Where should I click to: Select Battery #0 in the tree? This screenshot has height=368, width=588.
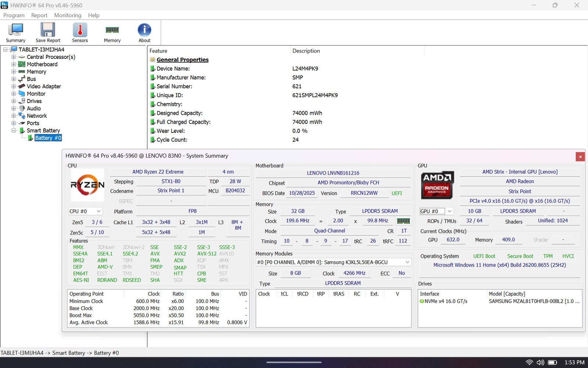pos(48,138)
